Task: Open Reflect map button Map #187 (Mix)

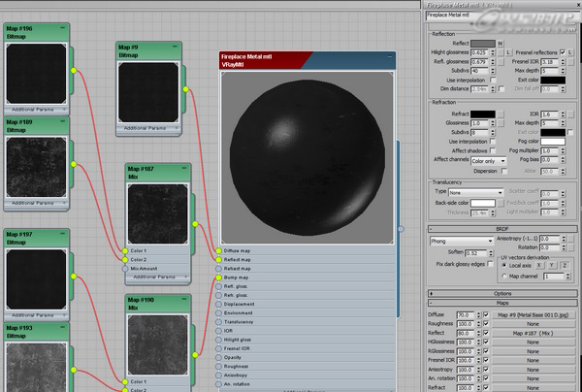Action: [x=533, y=334]
